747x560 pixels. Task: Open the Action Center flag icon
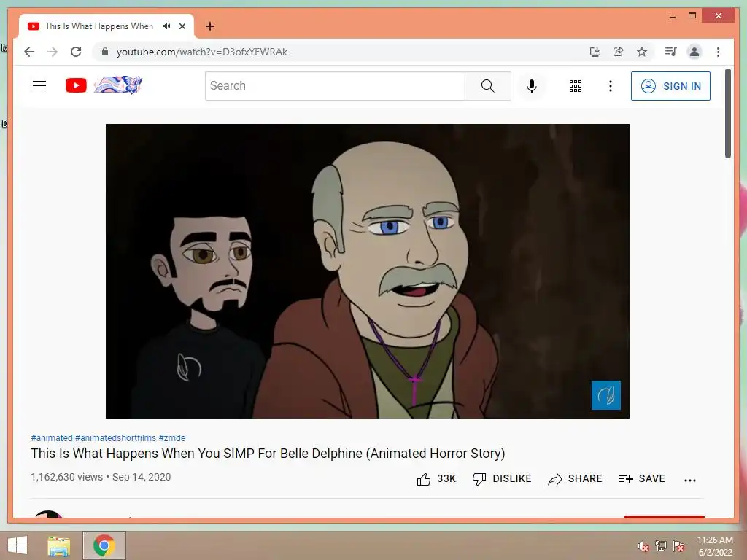pyautogui.click(x=678, y=546)
